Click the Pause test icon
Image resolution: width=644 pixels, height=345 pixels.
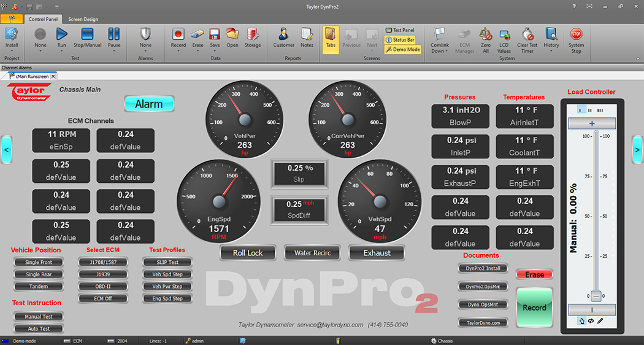(x=114, y=35)
